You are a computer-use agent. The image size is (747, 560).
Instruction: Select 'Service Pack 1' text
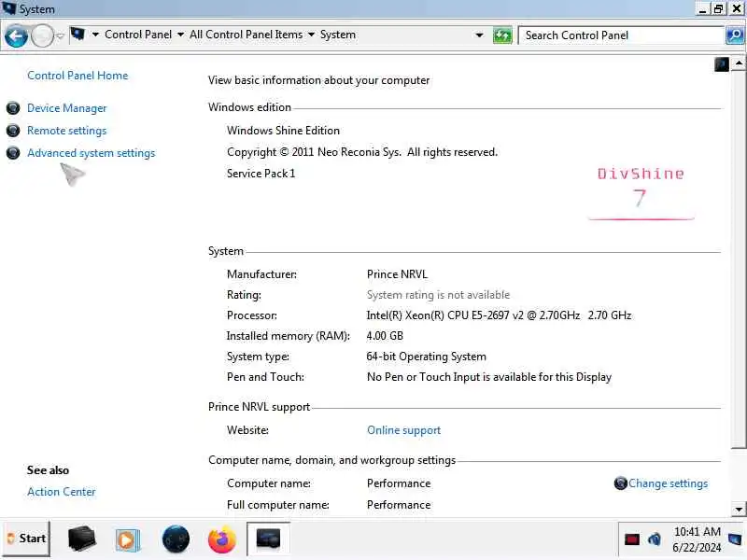pos(261,174)
